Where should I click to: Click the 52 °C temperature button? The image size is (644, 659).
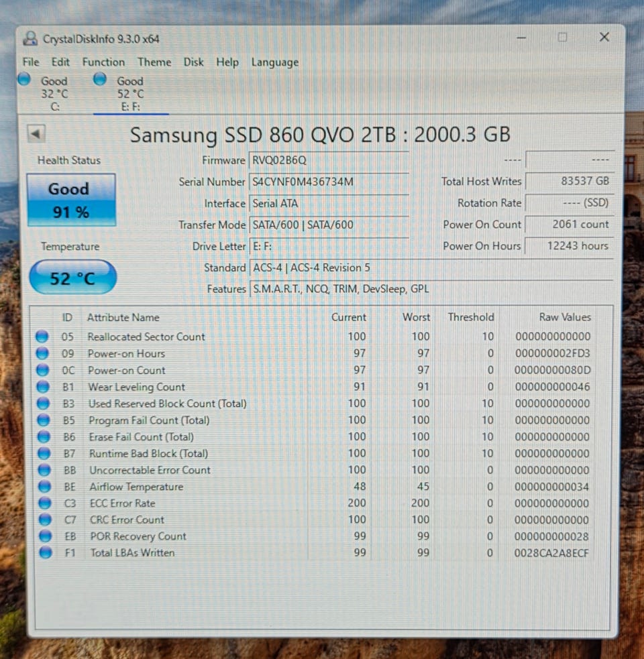coord(72,278)
